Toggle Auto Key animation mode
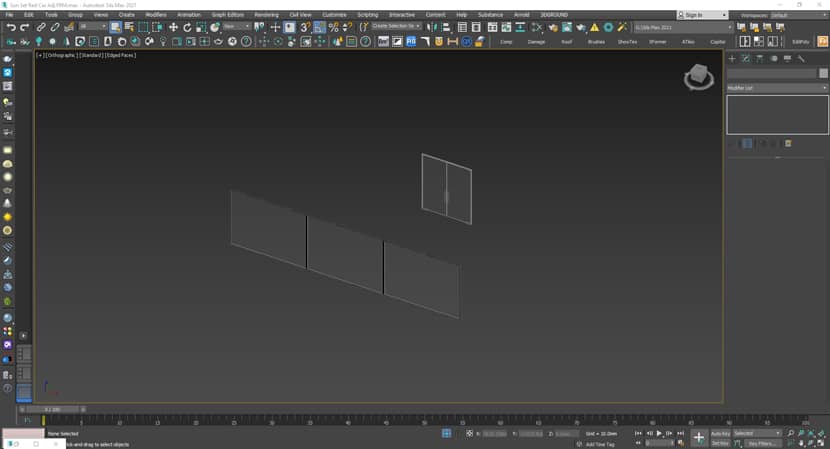The width and height of the screenshot is (830, 449). point(720,433)
